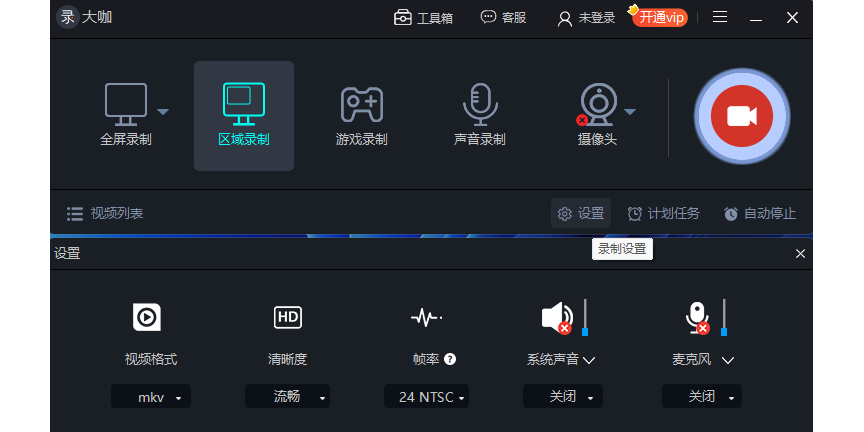Open the 24 NTSC frame rate dropdown
The height and width of the screenshot is (432, 864).
(426, 396)
